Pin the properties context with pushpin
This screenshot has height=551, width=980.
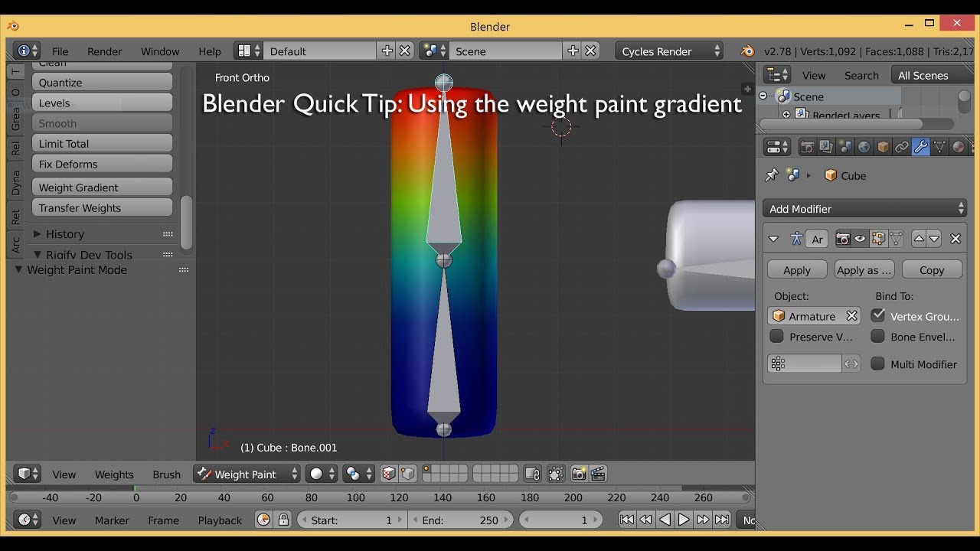772,175
